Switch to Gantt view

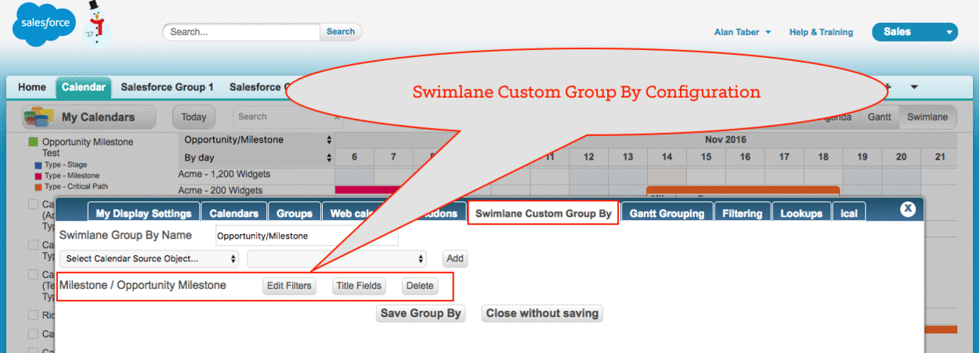[x=879, y=117]
